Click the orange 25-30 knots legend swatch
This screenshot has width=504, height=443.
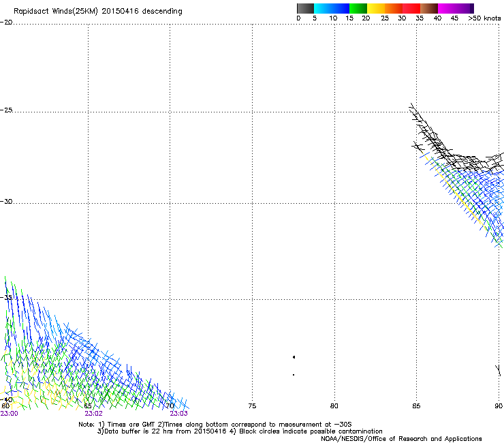coord(394,8)
